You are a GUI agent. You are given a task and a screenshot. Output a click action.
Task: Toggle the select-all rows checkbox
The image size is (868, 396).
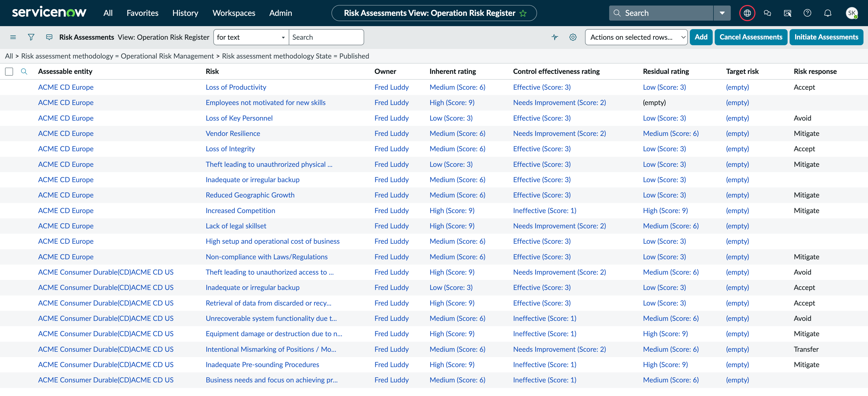(x=9, y=71)
